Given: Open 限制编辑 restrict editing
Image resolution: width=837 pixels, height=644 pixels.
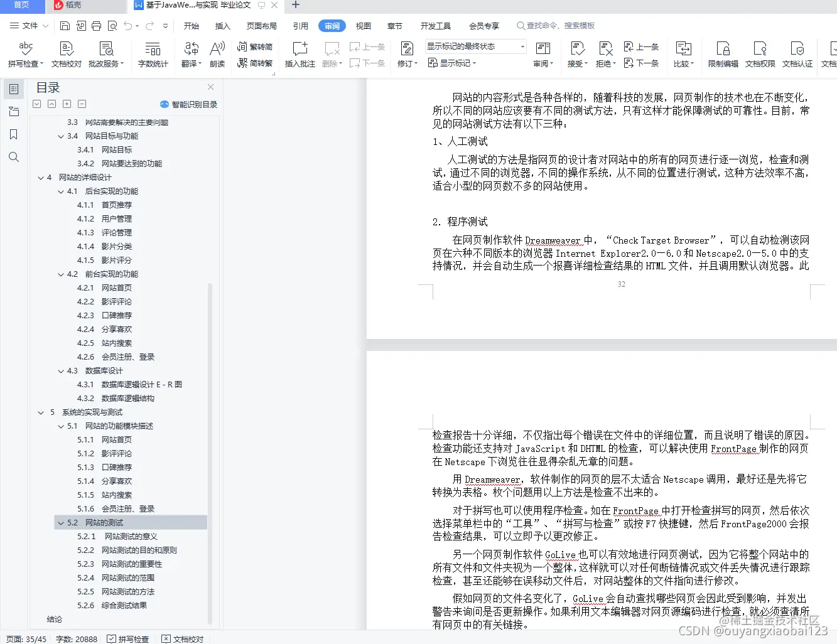Looking at the screenshot, I should [x=723, y=54].
